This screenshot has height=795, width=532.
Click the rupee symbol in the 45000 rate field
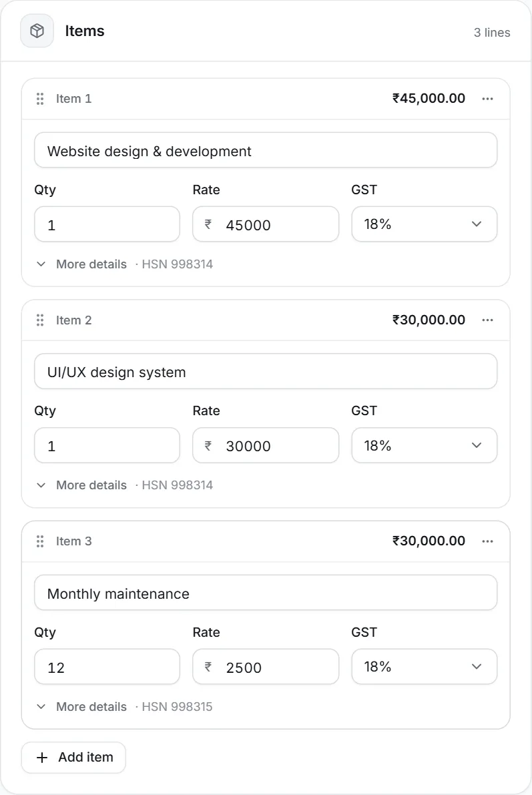208,224
